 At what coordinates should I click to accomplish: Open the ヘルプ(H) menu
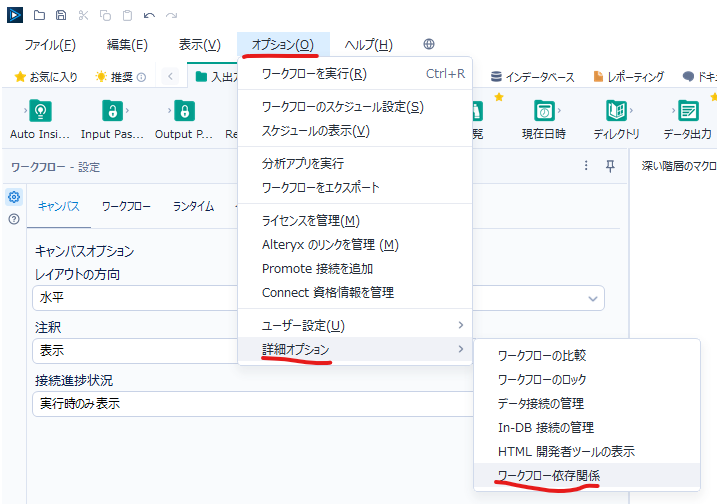click(x=369, y=45)
